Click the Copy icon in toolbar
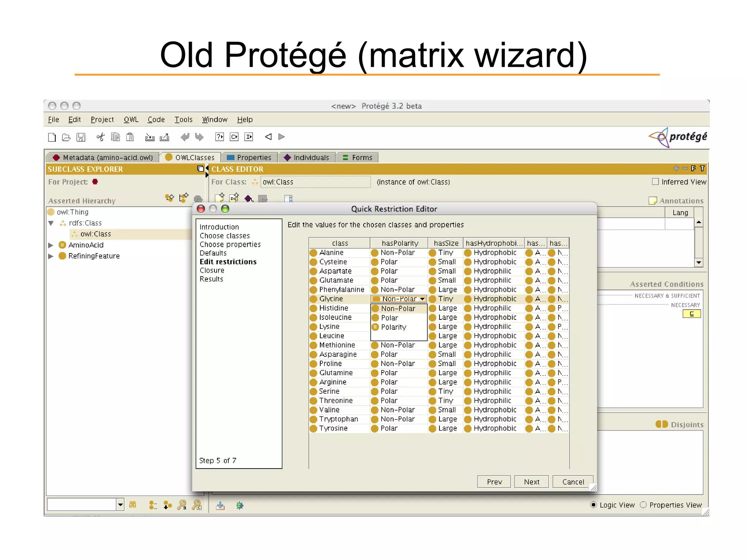747x560 pixels. (115, 137)
